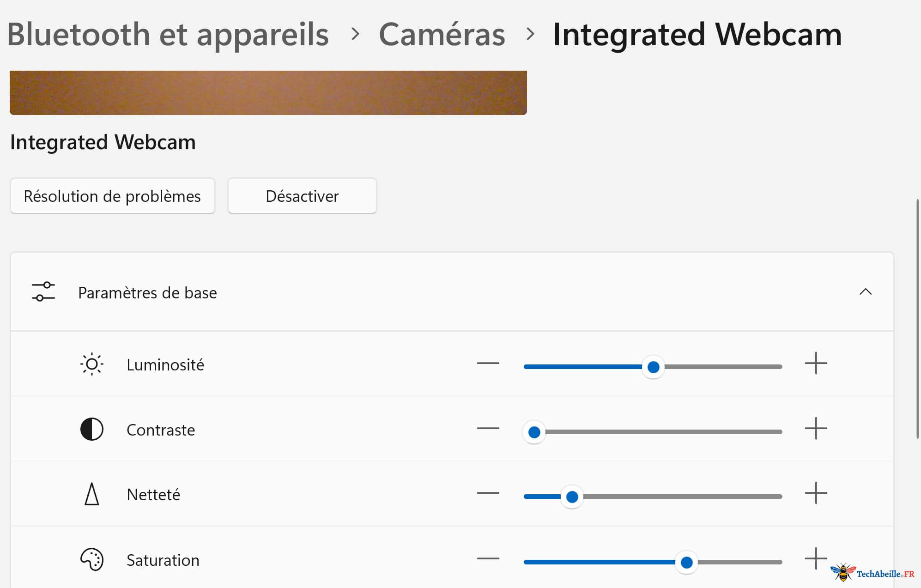
Task: Click the webcam preview image
Action: pyautogui.click(x=268, y=92)
